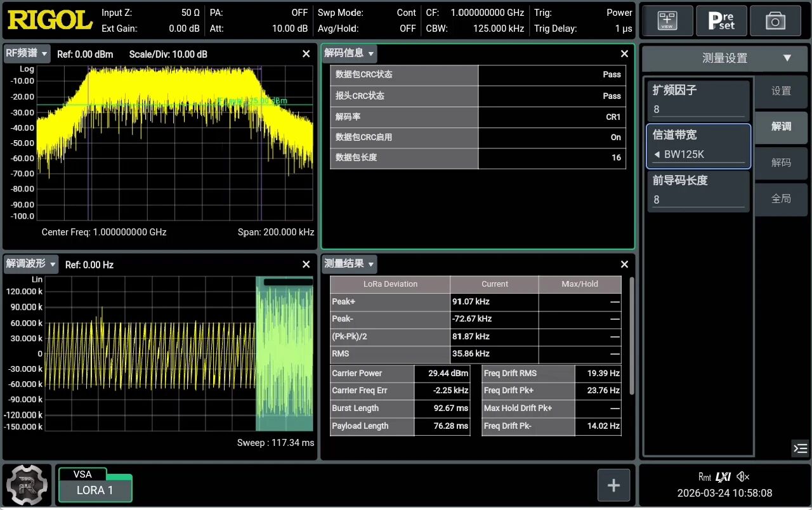Click the CBW 125.000 kHz setting
Image resolution: width=812 pixels, height=510 pixels.
tap(475, 29)
